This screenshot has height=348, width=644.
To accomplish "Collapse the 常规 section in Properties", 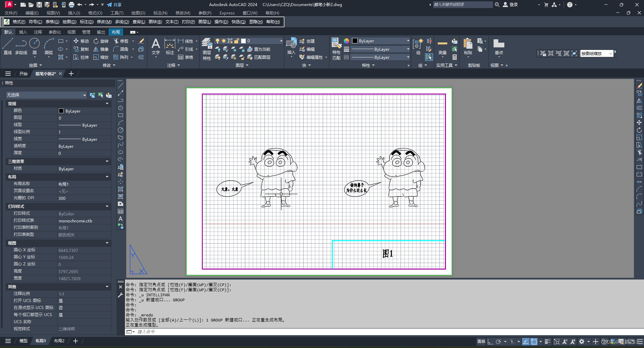I will (x=107, y=104).
